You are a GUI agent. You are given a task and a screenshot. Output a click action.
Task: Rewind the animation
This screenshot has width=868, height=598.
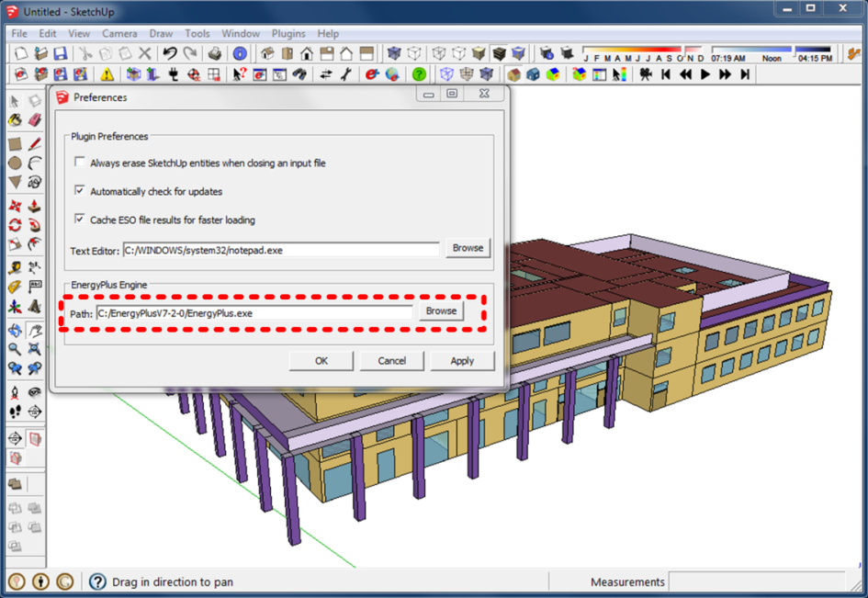point(685,74)
